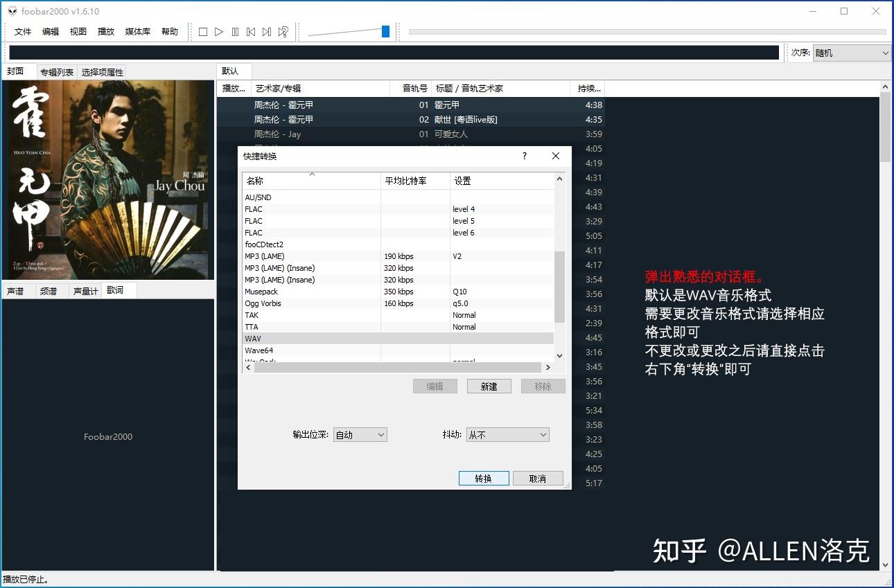Click the 取消 button

538,479
